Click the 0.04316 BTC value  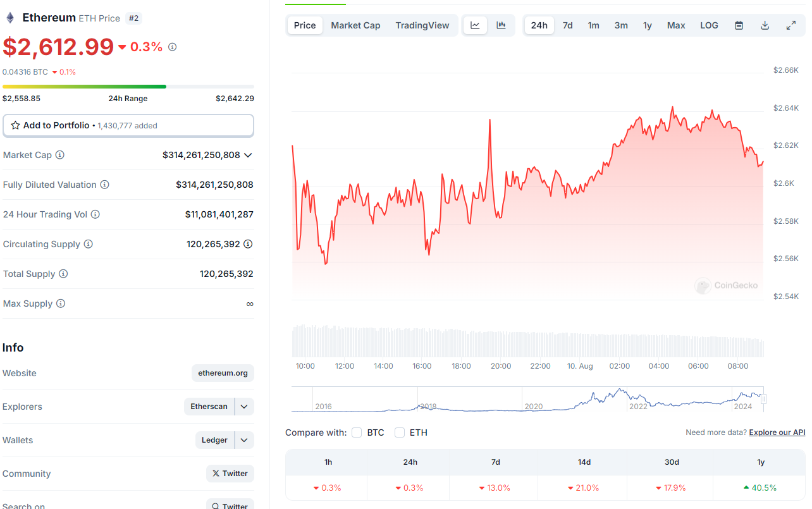click(x=25, y=72)
